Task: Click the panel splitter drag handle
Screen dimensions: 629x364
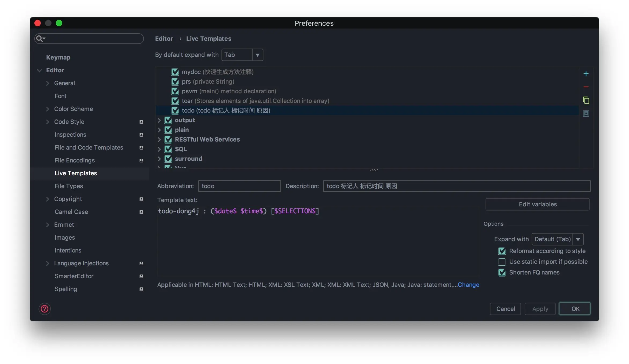Action: 374,170
